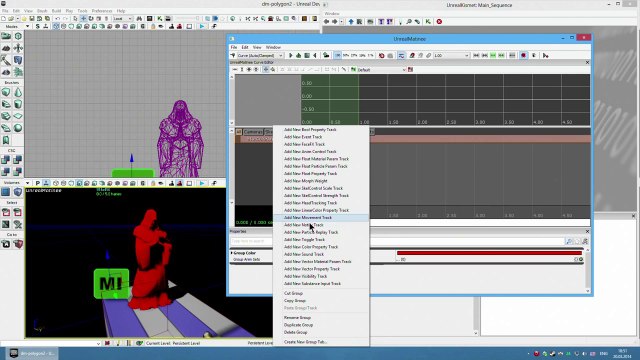Play Matinee sequence in reverse

click(315, 56)
